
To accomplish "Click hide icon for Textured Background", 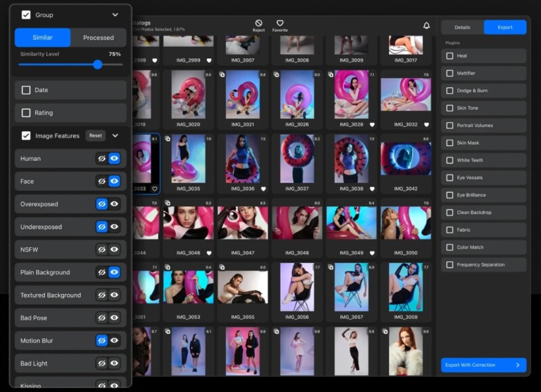I will [x=102, y=295].
